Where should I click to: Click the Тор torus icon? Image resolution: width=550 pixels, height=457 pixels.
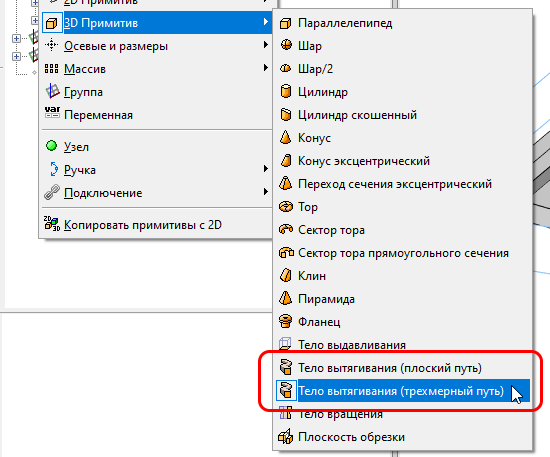click(x=286, y=207)
